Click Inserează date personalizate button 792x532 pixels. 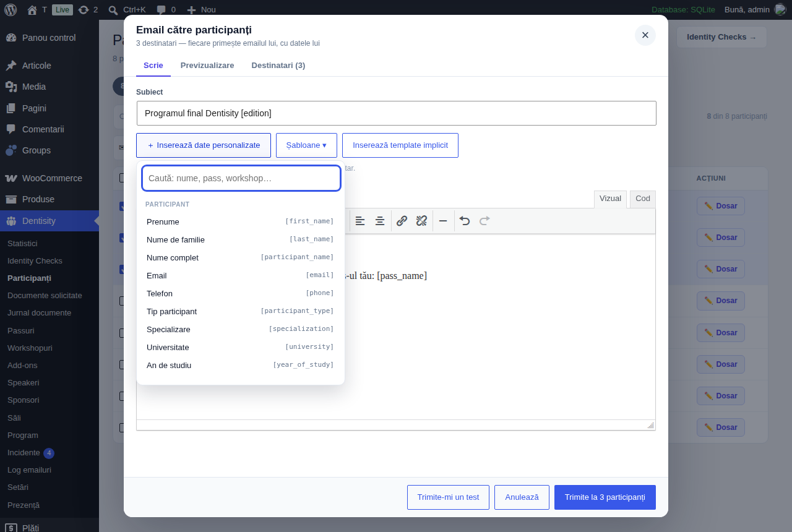[204, 145]
